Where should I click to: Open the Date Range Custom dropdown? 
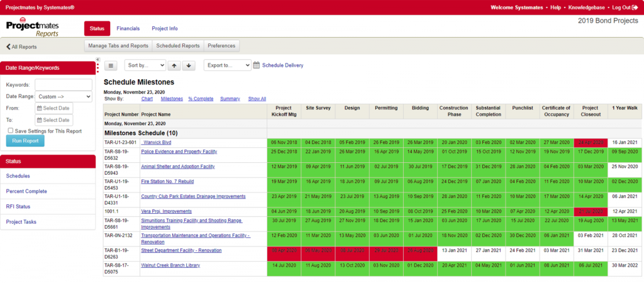click(64, 97)
